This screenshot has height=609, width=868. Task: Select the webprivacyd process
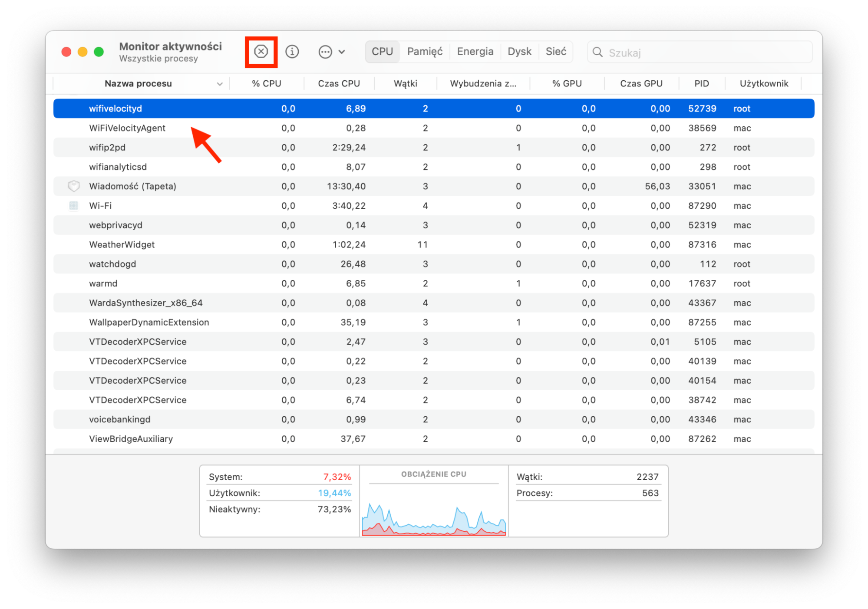coord(433,225)
